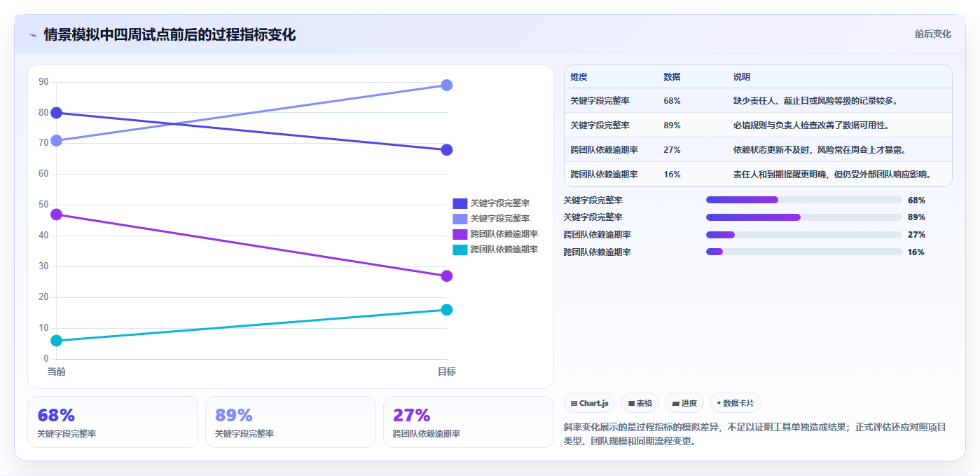Select the 进度 tag chip

(684, 403)
